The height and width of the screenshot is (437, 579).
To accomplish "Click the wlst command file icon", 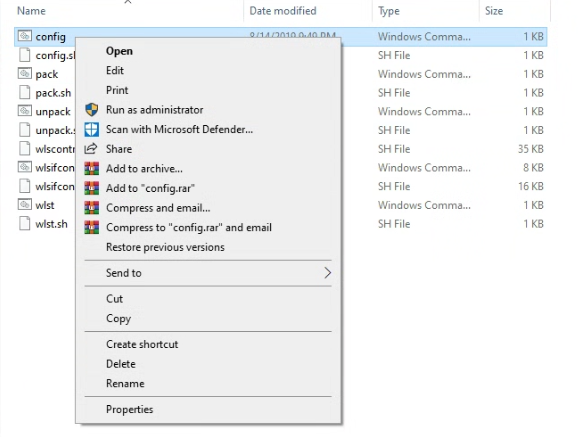I will pyautogui.click(x=25, y=205).
